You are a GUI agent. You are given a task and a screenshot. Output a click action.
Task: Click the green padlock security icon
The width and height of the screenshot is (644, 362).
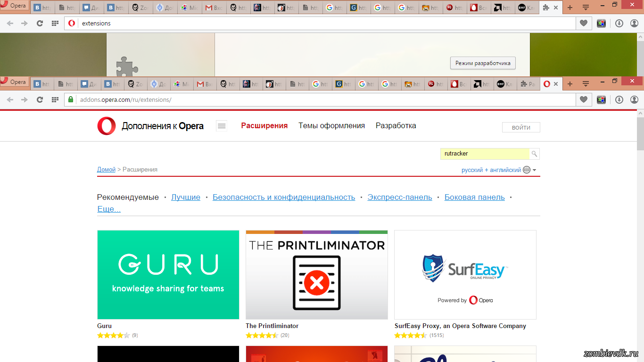[x=71, y=99]
